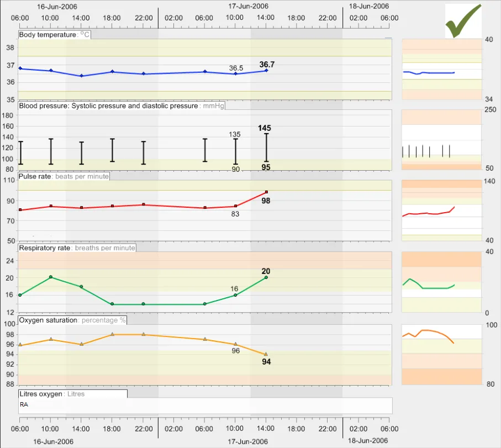Select the latest pulse rate point at 98
The height and width of the screenshot is (448, 501).
click(266, 192)
